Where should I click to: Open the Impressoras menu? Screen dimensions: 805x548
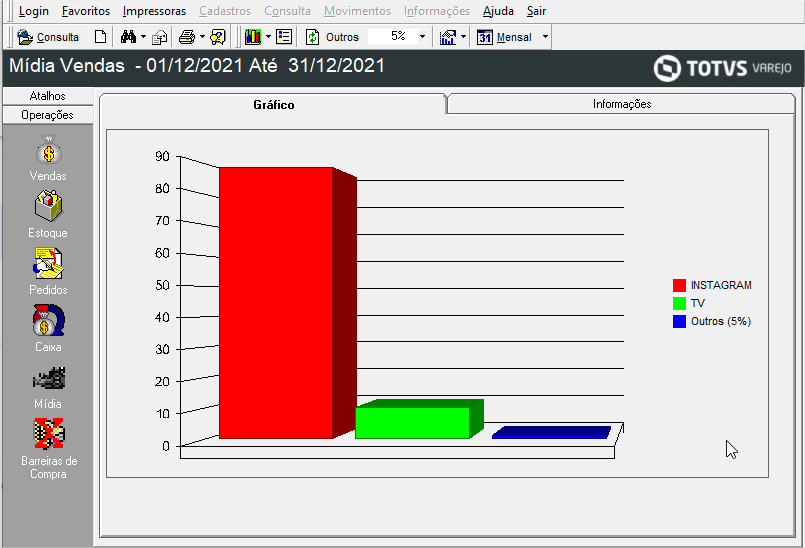tap(155, 11)
